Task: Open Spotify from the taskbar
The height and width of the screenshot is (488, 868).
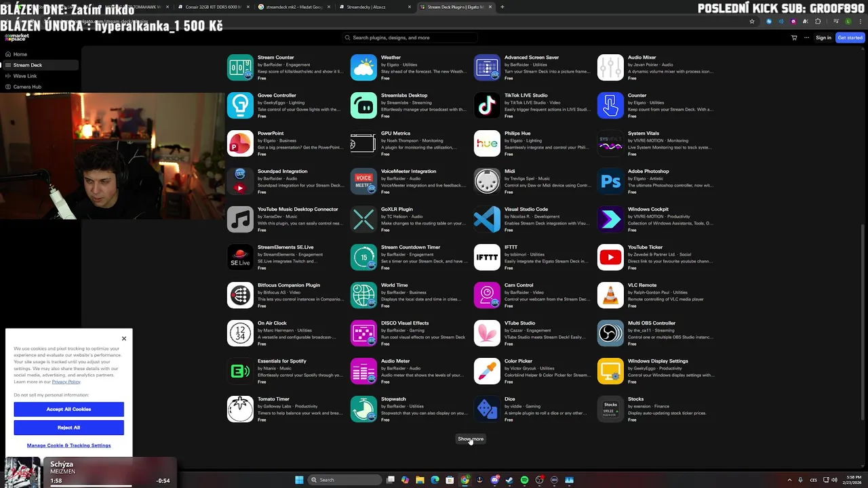Action: point(524,480)
